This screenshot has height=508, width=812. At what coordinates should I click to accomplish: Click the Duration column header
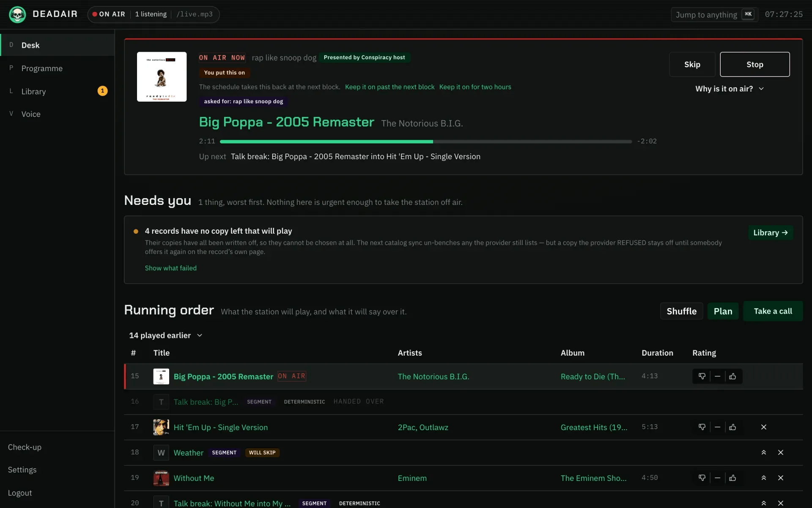[x=657, y=353]
